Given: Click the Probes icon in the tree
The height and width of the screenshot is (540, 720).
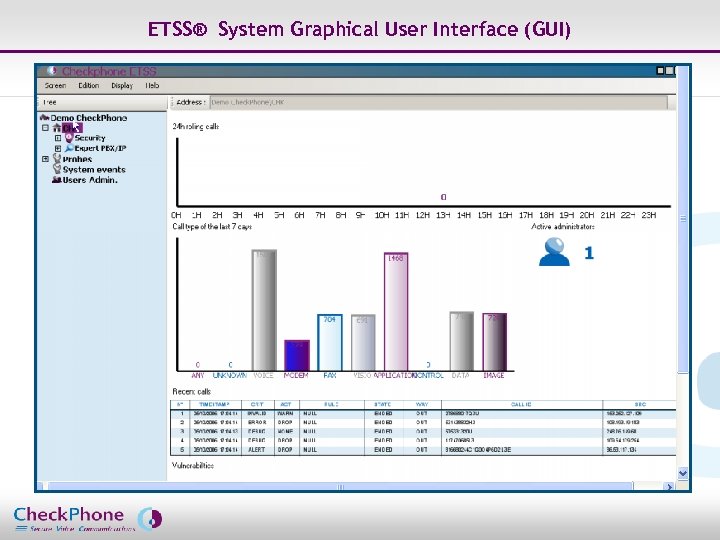Looking at the screenshot, I should (x=57, y=158).
